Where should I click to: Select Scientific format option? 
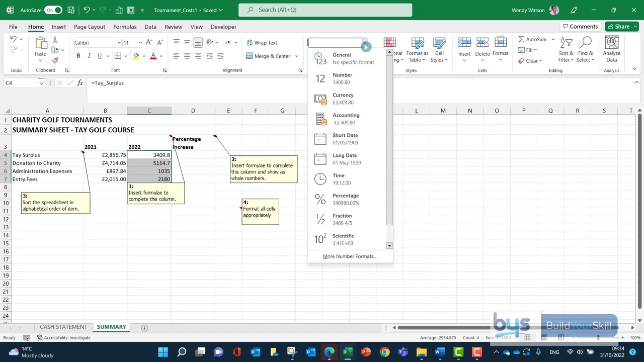pyautogui.click(x=347, y=239)
